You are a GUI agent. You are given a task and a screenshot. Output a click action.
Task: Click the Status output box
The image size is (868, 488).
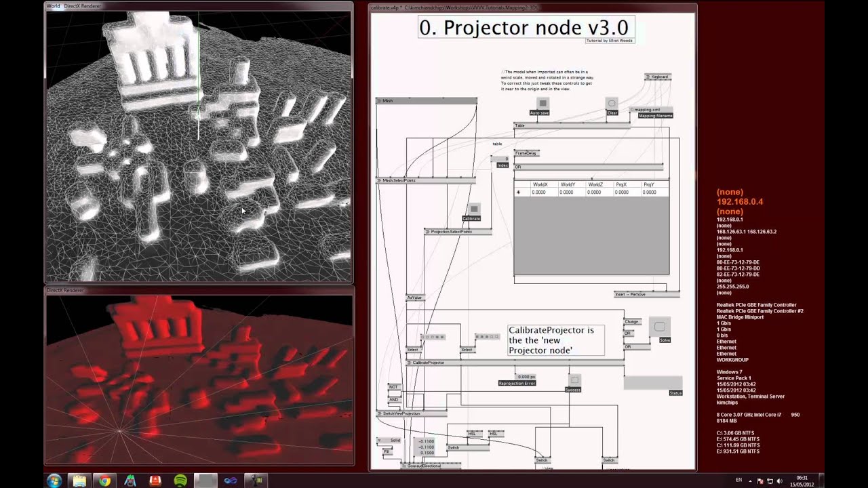pyautogui.click(x=652, y=383)
